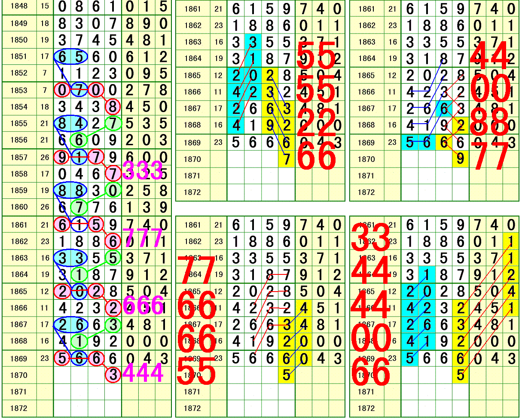Screen dimensions: 522x420
Task: Click yellow cell 7 in top-middle panel row 1870
Action: click(287, 159)
